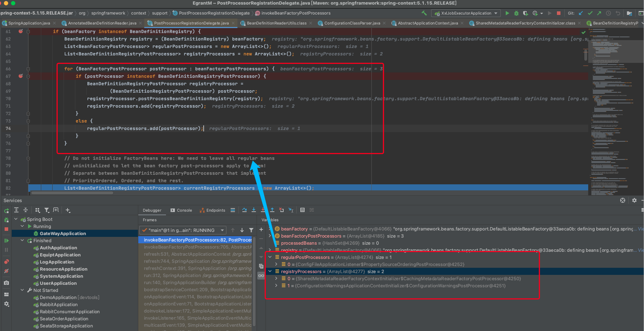This screenshot has height=331, width=644.
Task: Select the AuthApplication service
Action: click(58, 248)
